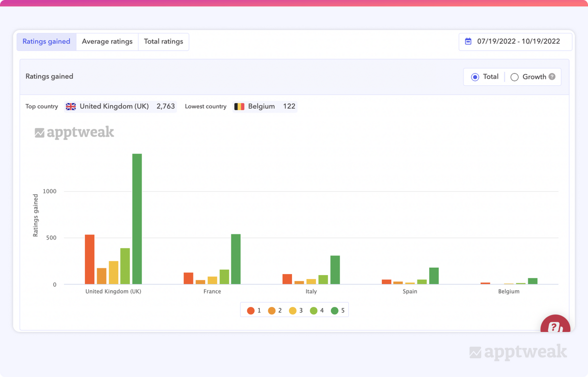The height and width of the screenshot is (377, 588).
Task: Click the calendar icon in date field
Action: click(468, 42)
